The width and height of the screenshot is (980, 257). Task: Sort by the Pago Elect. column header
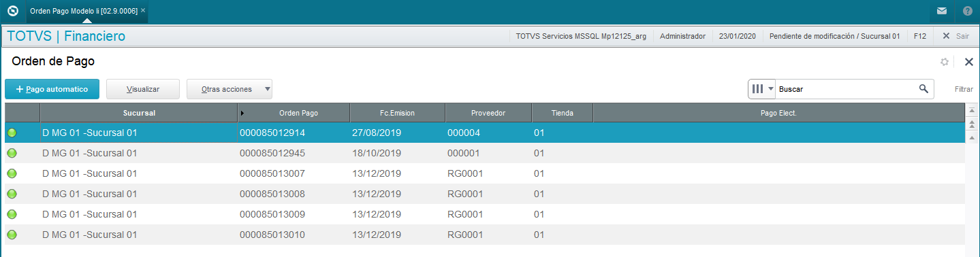(778, 113)
